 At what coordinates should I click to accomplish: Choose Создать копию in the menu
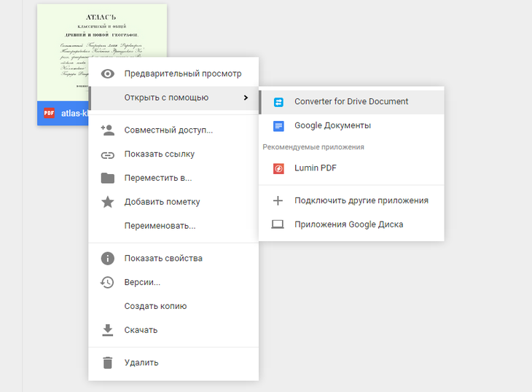point(155,306)
